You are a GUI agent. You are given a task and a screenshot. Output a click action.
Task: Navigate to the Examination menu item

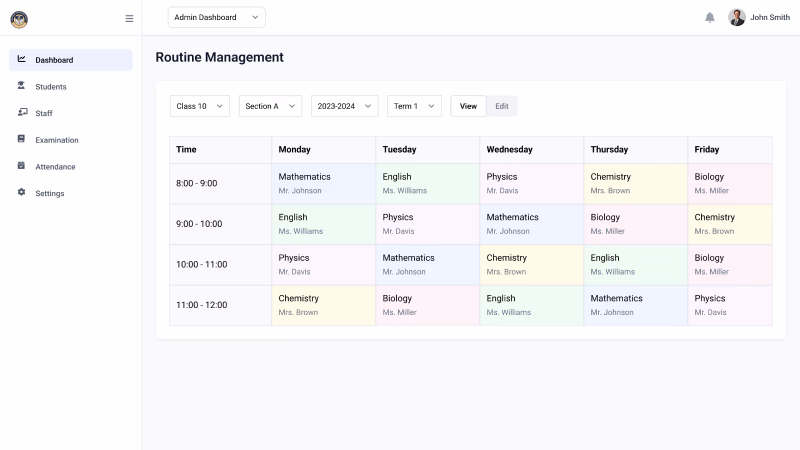(x=71, y=140)
